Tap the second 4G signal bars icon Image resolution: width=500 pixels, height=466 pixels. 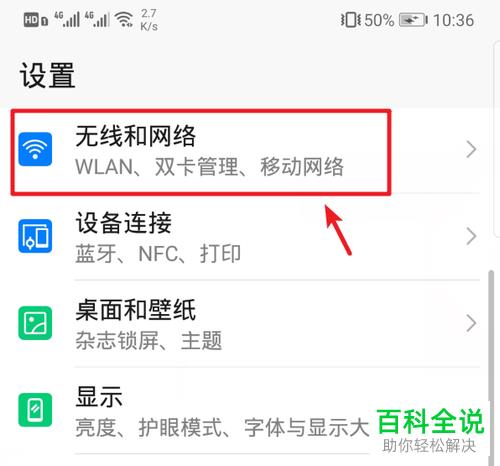coord(97,19)
